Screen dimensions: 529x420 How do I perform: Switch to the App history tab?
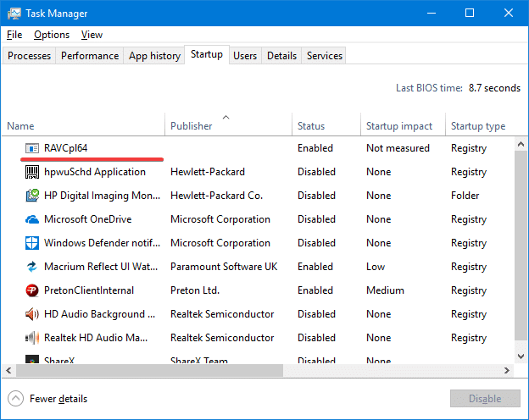pyautogui.click(x=154, y=56)
